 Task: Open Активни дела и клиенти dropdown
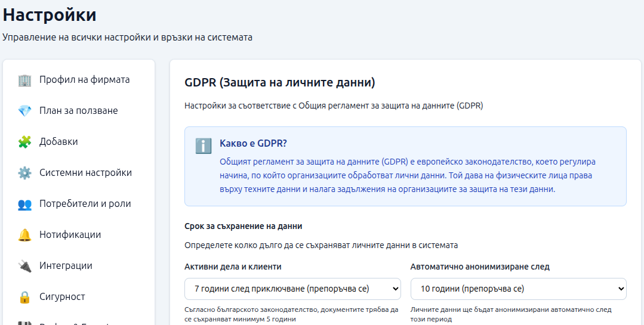292,289
